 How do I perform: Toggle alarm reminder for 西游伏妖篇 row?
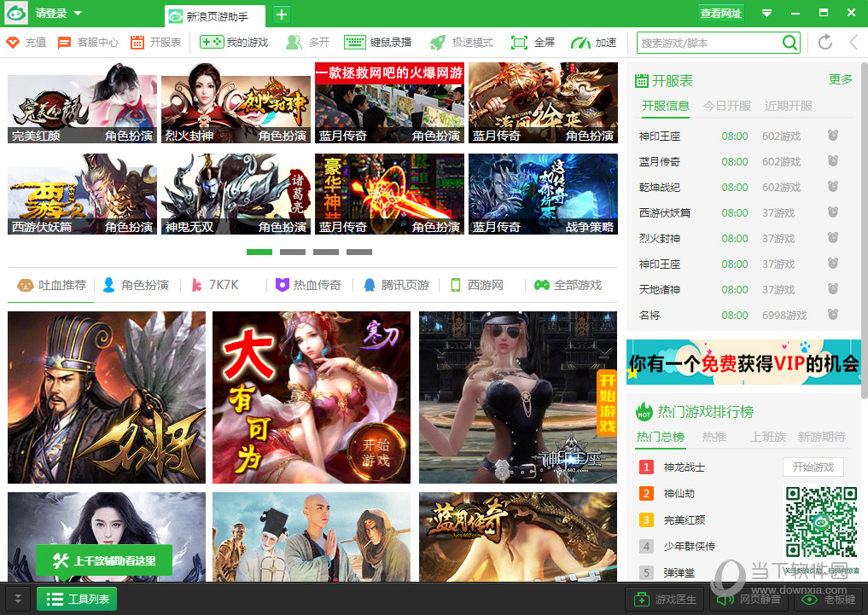point(832,212)
